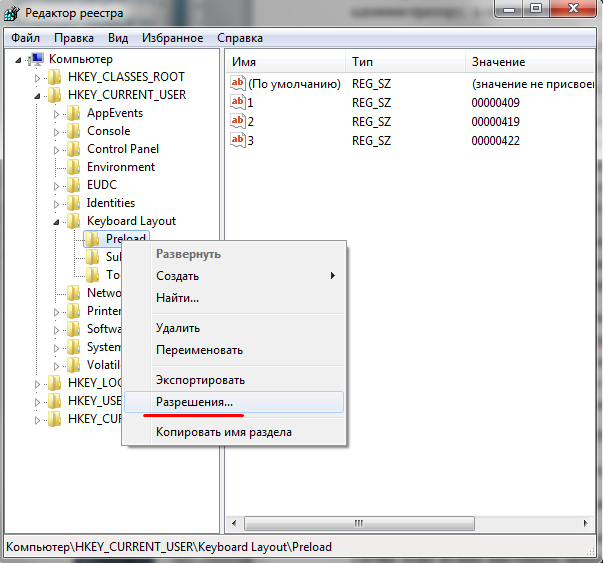Expand the Console key arrow
The height and width of the screenshot is (563, 603).
pos(57,131)
